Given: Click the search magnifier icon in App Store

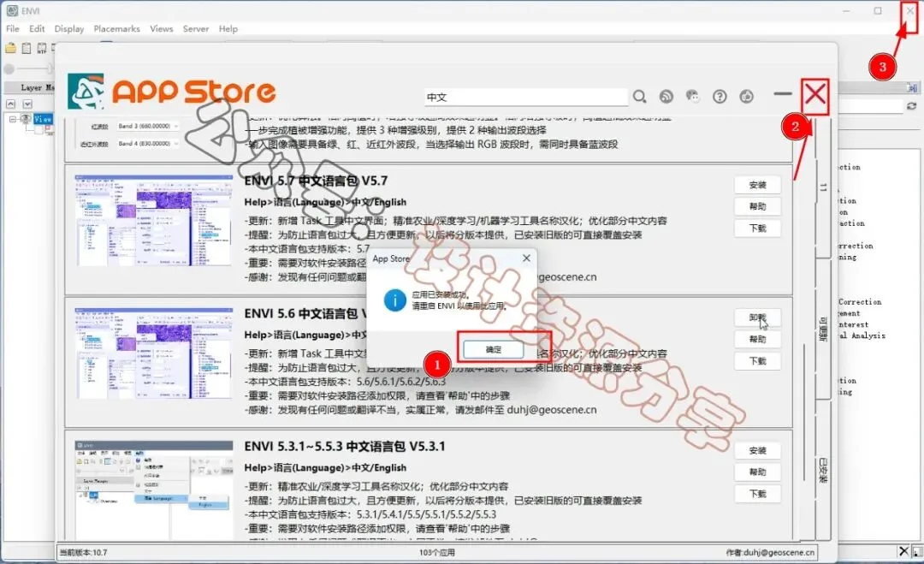Looking at the screenshot, I should click(x=639, y=96).
